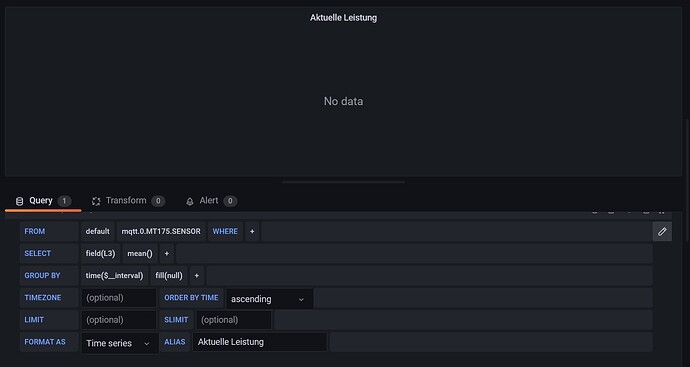
Task: Click the FORMAT AS label
Action: click(x=49, y=342)
